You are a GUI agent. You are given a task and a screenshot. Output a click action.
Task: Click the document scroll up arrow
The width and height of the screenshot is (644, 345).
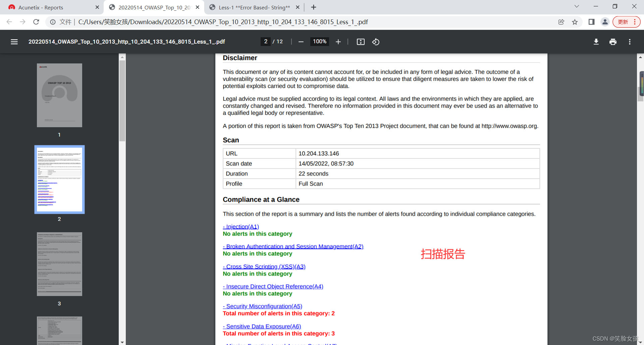pyautogui.click(x=640, y=57)
